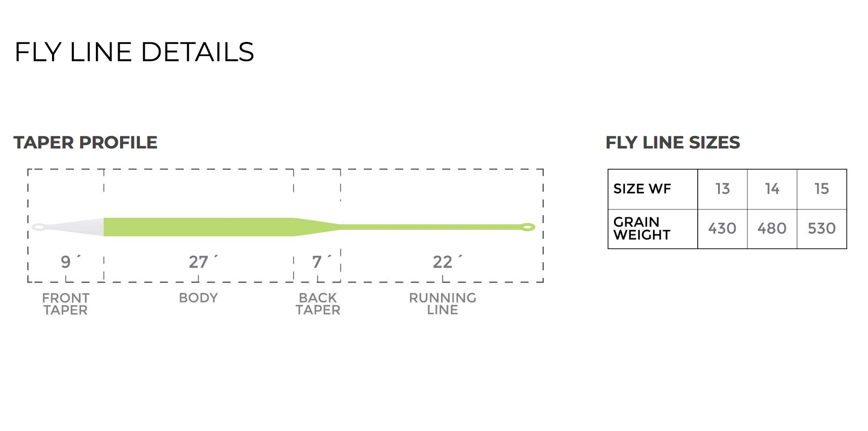
Task: Click the BODY label below the diagram
Action: 198,298
